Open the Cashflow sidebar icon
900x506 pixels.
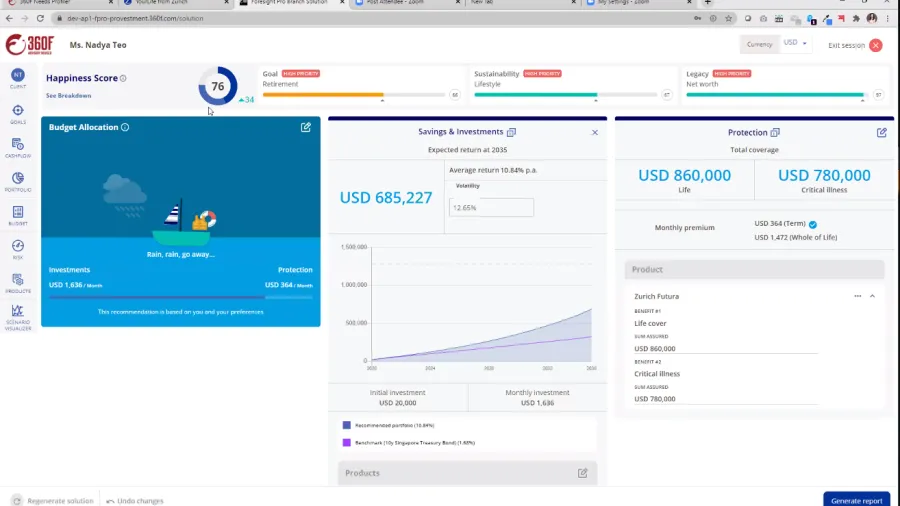click(x=18, y=146)
